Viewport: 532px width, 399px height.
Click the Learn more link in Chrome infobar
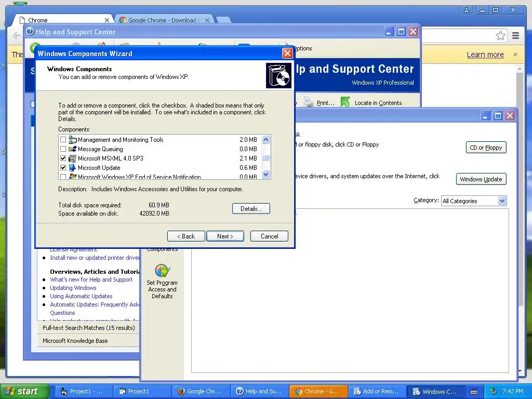[x=485, y=55]
